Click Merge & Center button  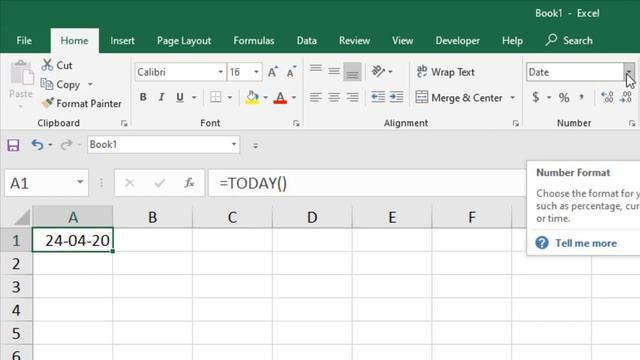459,98
